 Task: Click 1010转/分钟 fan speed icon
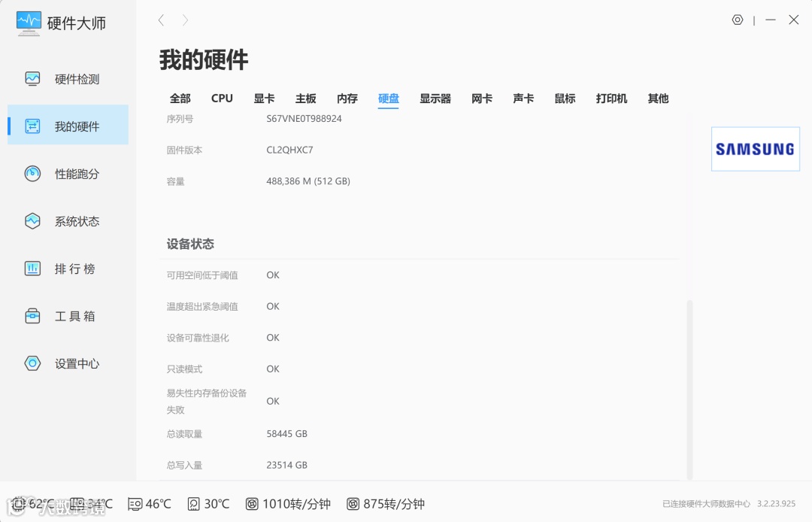click(252, 504)
